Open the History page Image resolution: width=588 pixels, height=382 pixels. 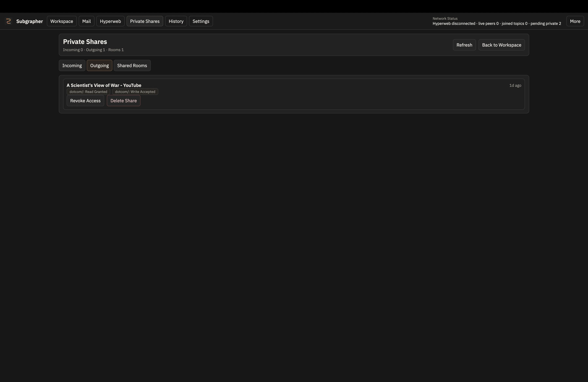pyautogui.click(x=176, y=21)
